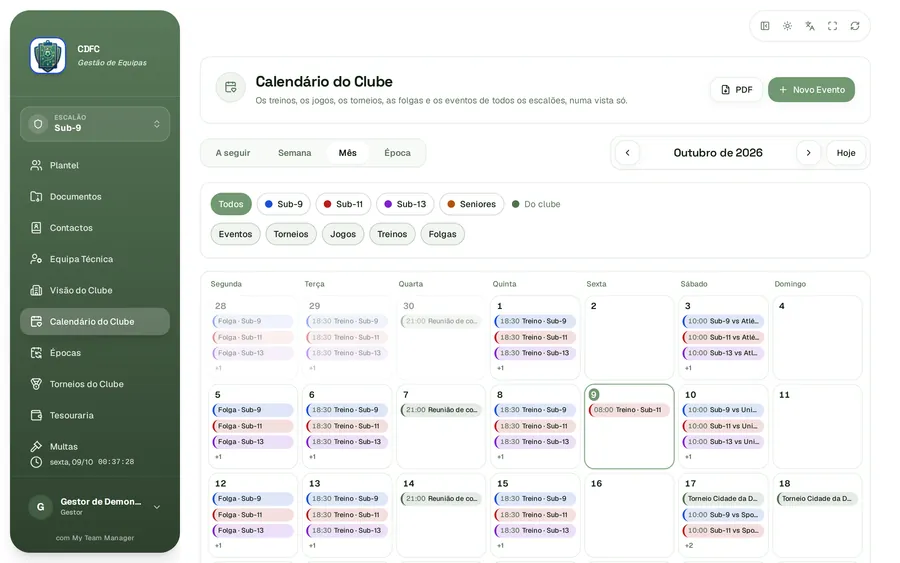
Task: Collapse sidebar with the panel toggle icon
Action: click(765, 26)
